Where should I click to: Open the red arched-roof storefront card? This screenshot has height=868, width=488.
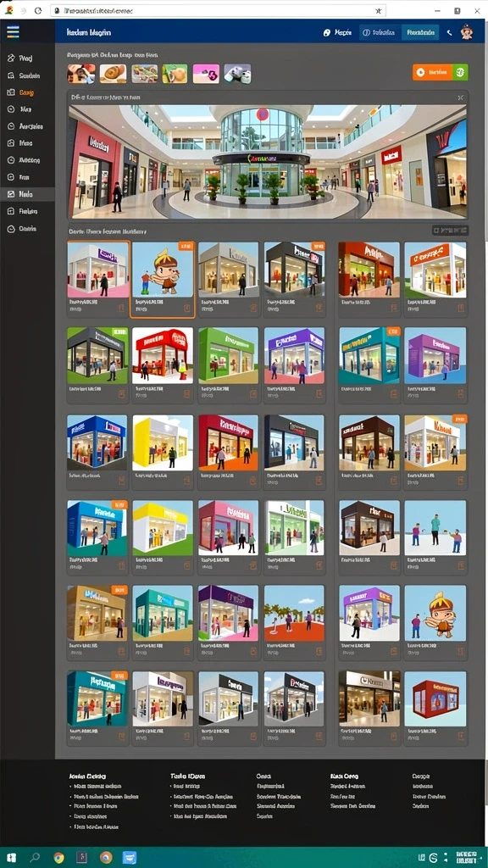tap(163, 364)
